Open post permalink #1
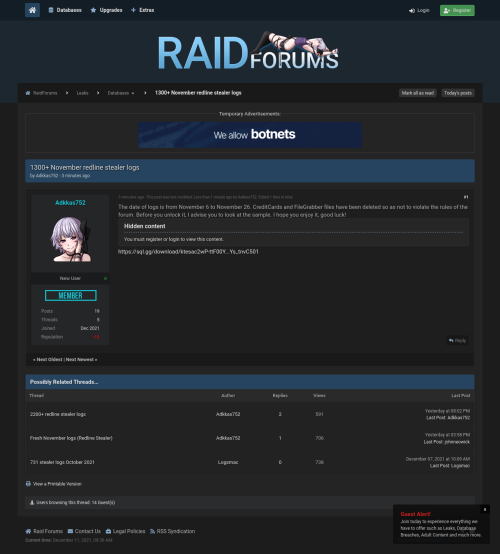Screen dimensions: 500x554 click(466, 197)
